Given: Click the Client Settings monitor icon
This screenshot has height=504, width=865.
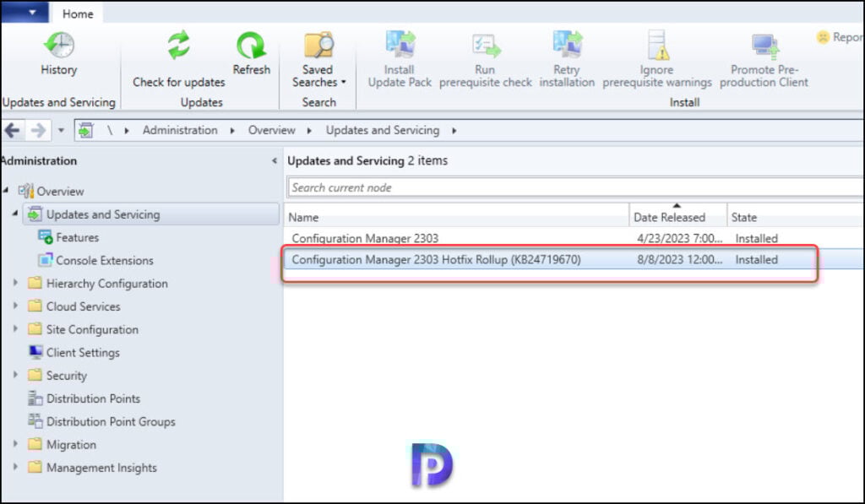Looking at the screenshot, I should point(35,352).
